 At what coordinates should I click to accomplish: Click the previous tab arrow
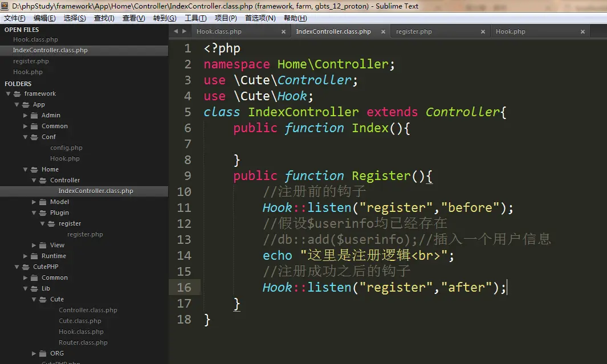tap(176, 31)
